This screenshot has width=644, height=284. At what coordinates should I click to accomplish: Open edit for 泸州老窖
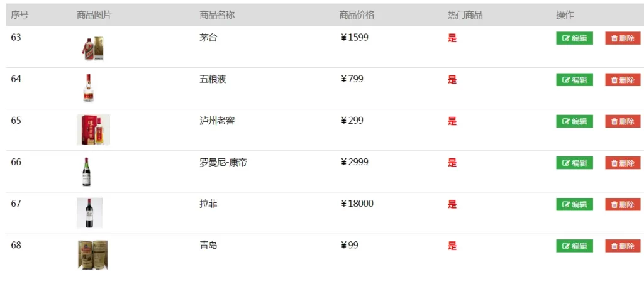click(574, 121)
